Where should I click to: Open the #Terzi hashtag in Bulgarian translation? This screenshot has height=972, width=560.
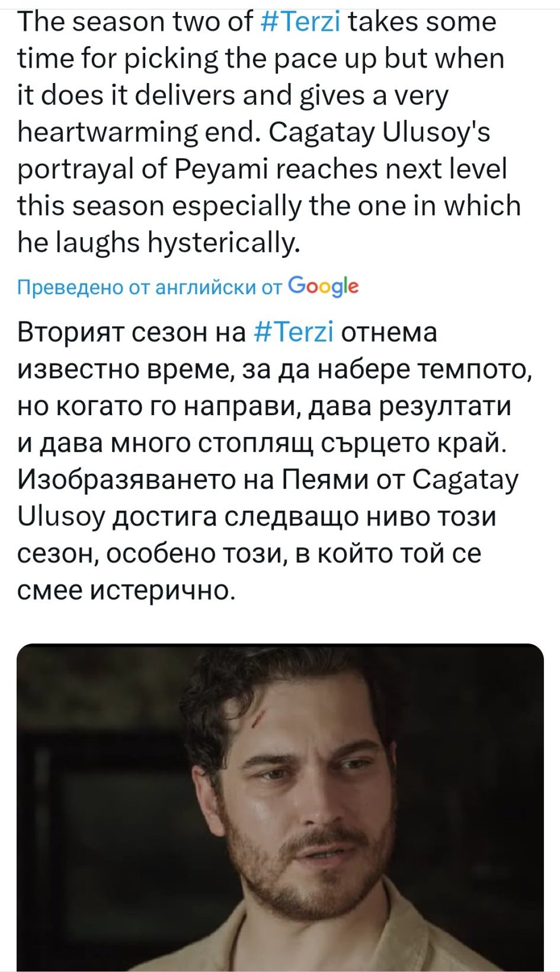(293, 332)
